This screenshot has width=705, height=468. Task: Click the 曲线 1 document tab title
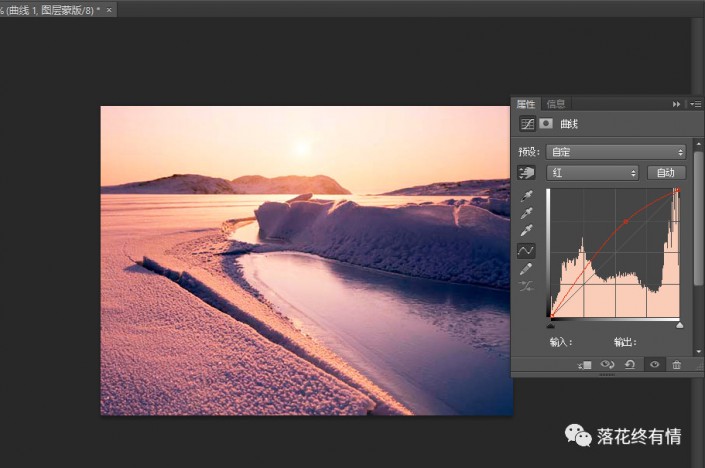[x=50, y=10]
